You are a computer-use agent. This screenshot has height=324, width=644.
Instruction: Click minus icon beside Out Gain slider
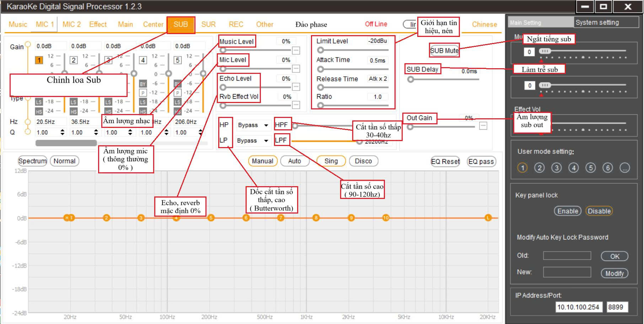[x=483, y=126]
